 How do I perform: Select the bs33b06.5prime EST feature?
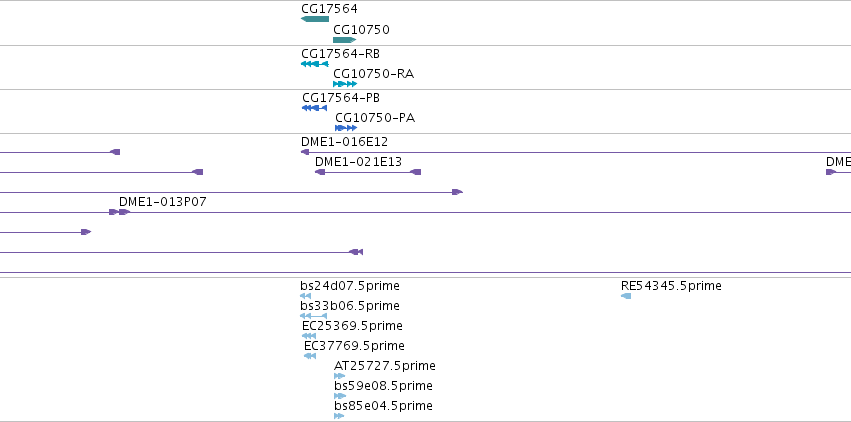[314, 316]
